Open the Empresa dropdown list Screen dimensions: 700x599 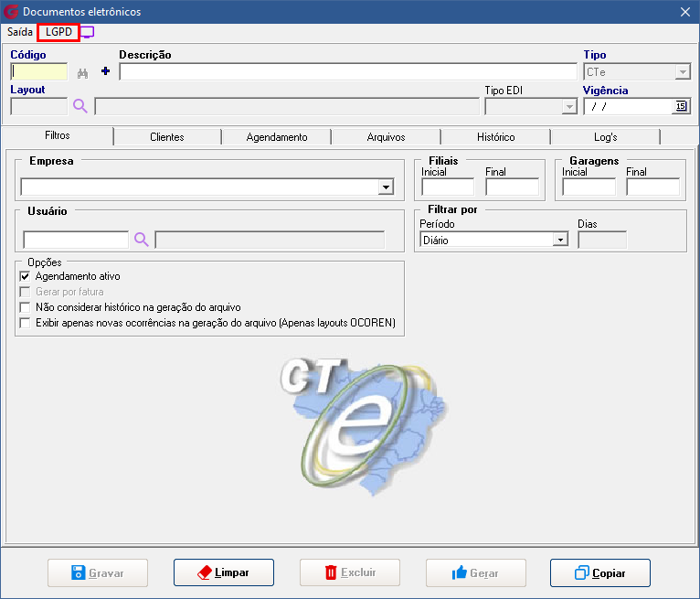pos(386,187)
